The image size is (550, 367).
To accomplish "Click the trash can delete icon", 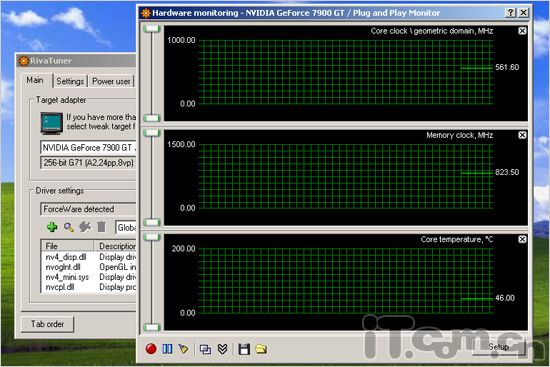I will (101, 227).
